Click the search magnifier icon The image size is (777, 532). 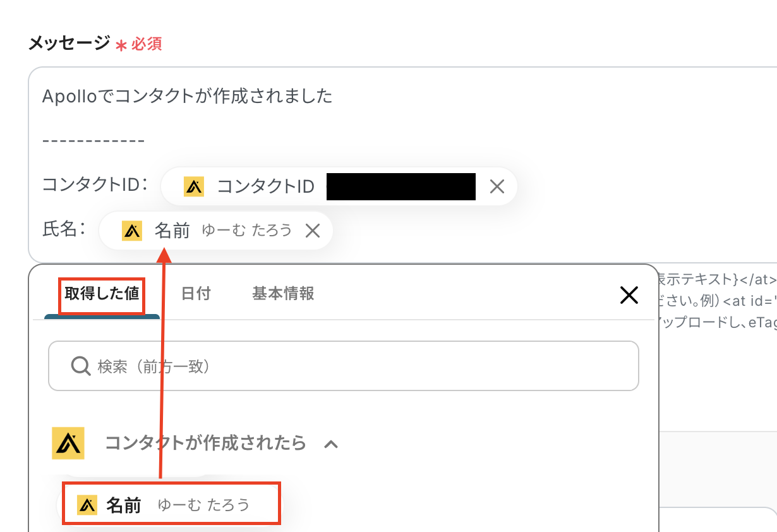80,366
